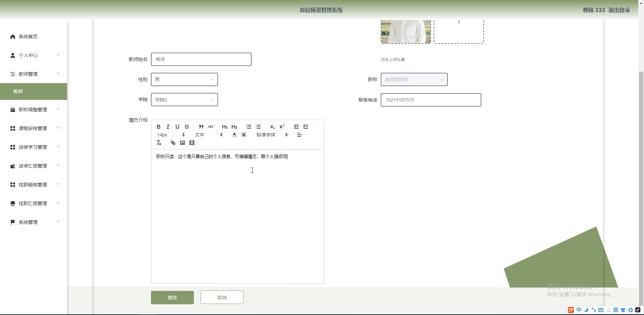Open the text color picker
Screen dimensions: 644x315
(234, 135)
